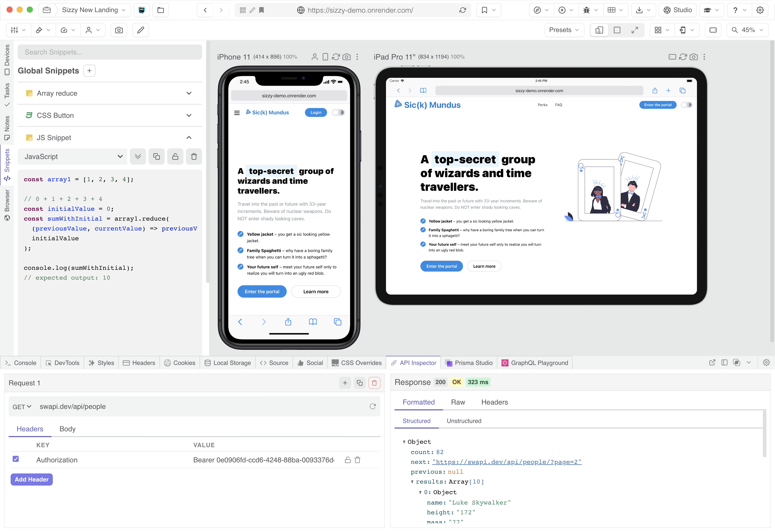The image size is (775, 532).
Task: Click the Search Snippets input field
Action: point(110,52)
